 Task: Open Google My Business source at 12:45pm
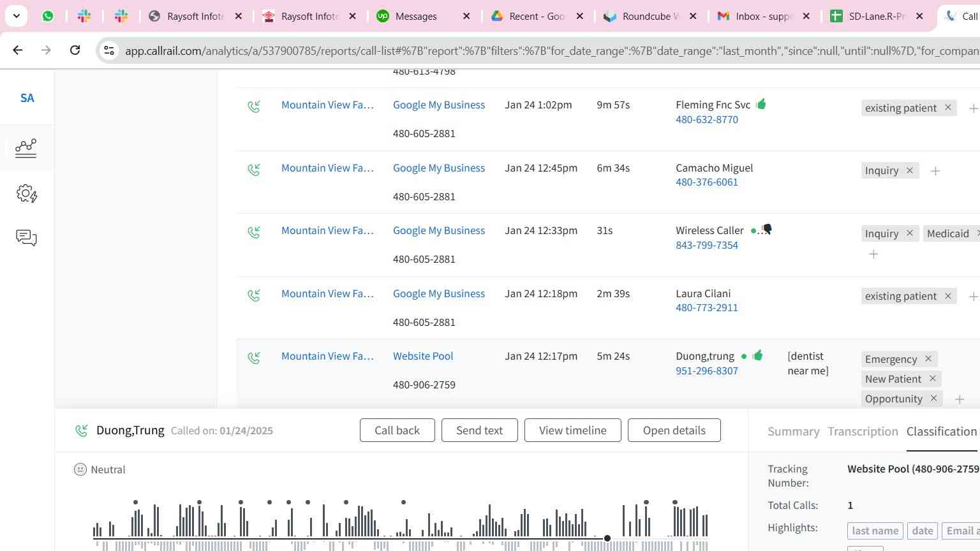coord(439,168)
